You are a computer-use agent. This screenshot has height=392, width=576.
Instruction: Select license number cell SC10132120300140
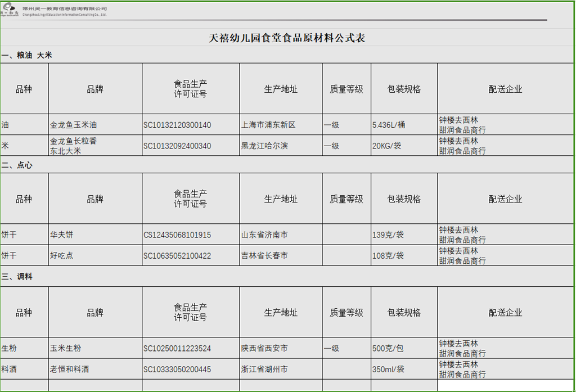click(190, 125)
